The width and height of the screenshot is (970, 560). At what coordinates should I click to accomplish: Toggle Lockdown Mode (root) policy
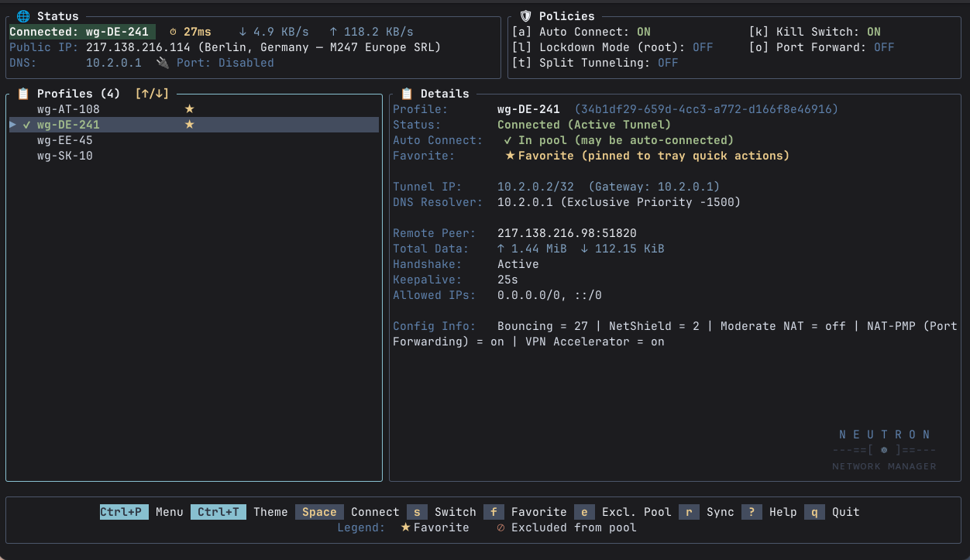[612, 47]
